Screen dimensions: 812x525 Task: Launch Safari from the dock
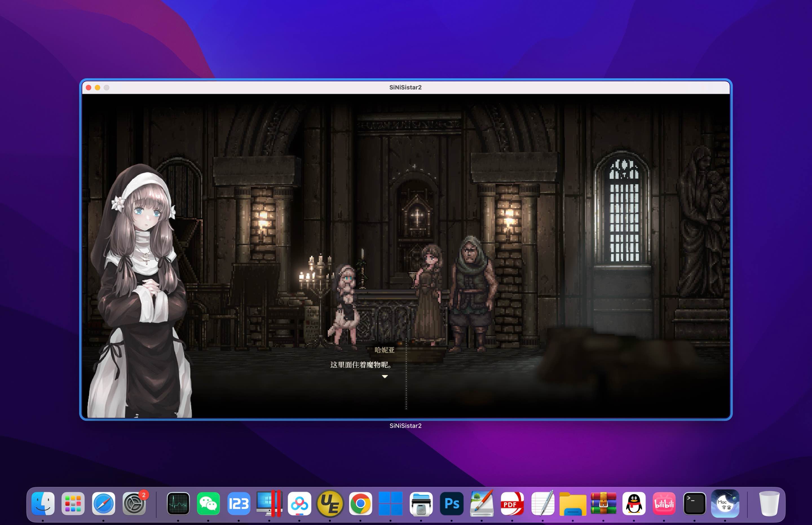pyautogui.click(x=103, y=503)
